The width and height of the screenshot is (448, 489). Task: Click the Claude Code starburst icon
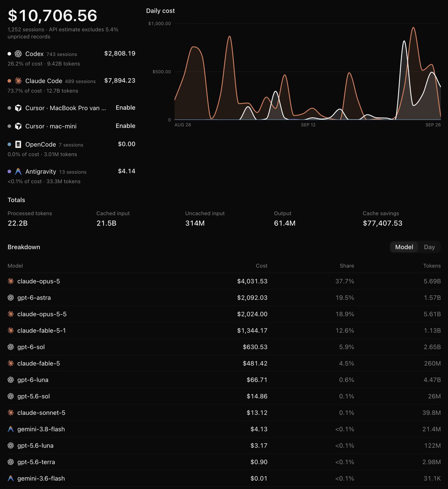point(18,81)
